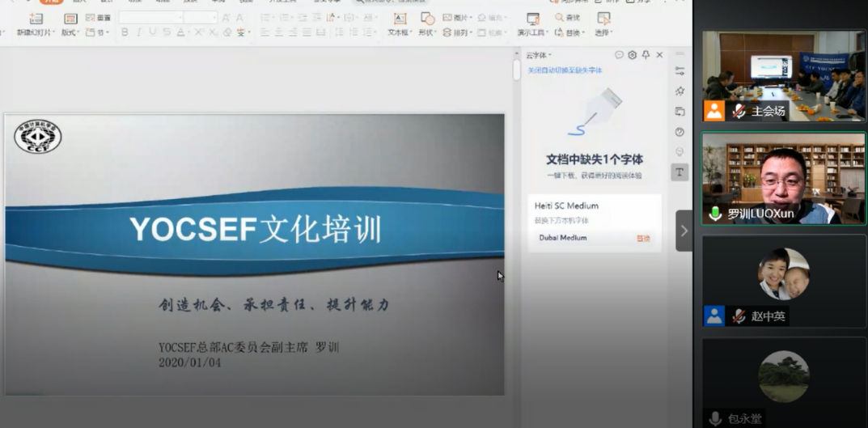Viewport: 868px width, 428px height.
Task: Open the help question icon in sidebar
Action: coord(680,132)
